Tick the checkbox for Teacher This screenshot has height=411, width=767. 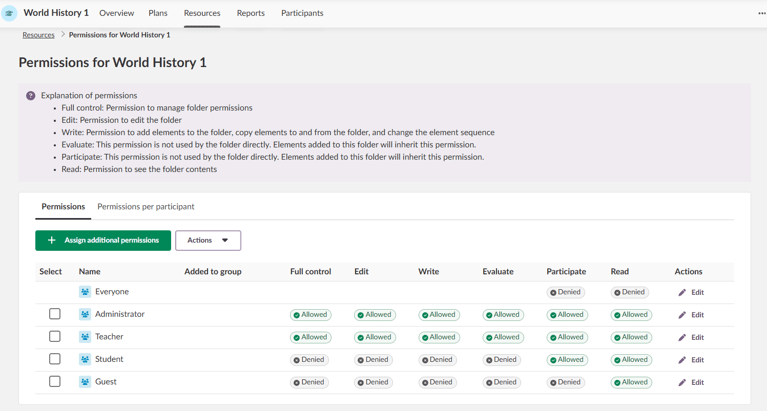pos(55,337)
